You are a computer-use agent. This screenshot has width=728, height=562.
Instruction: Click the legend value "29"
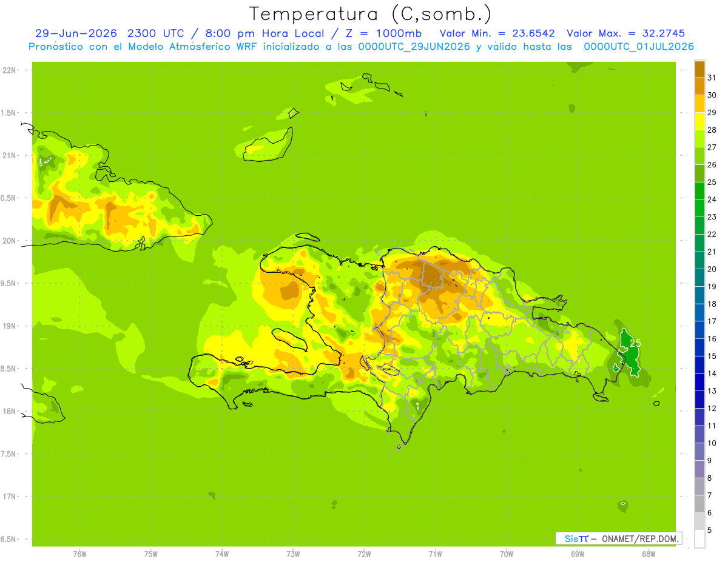712,112
